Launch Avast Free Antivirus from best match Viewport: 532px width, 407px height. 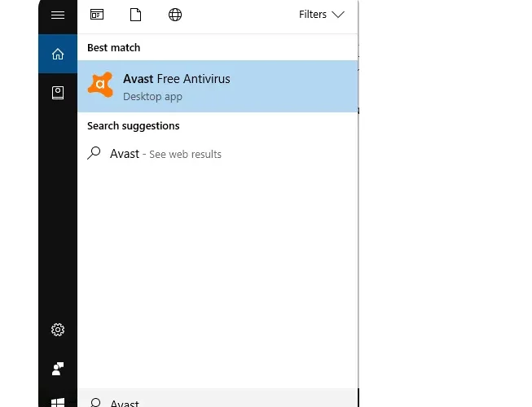pos(218,86)
